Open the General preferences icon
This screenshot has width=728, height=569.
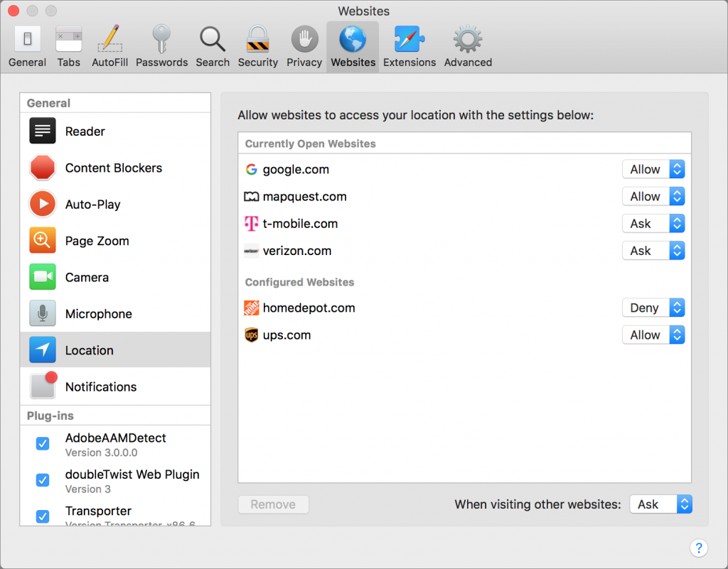coord(28,38)
